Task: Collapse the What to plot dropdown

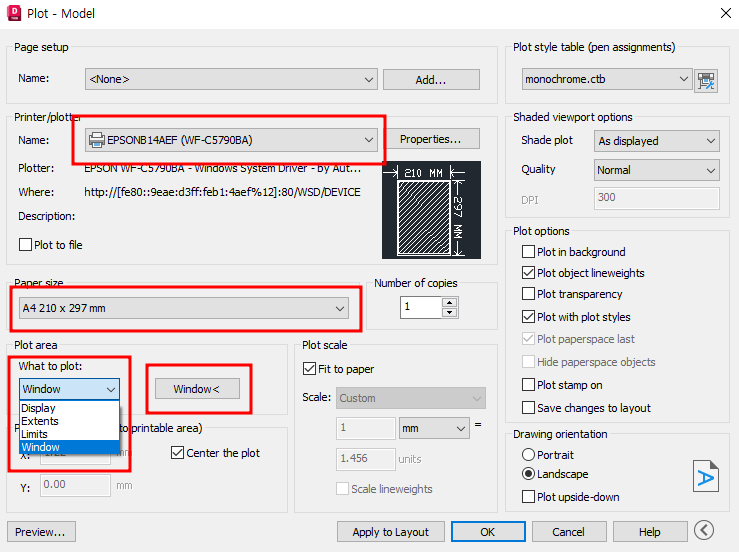Action: pos(69,389)
